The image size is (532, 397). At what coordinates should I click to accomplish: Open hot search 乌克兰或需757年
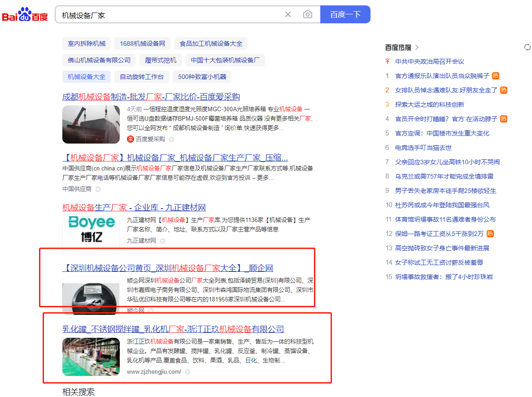(x=444, y=176)
